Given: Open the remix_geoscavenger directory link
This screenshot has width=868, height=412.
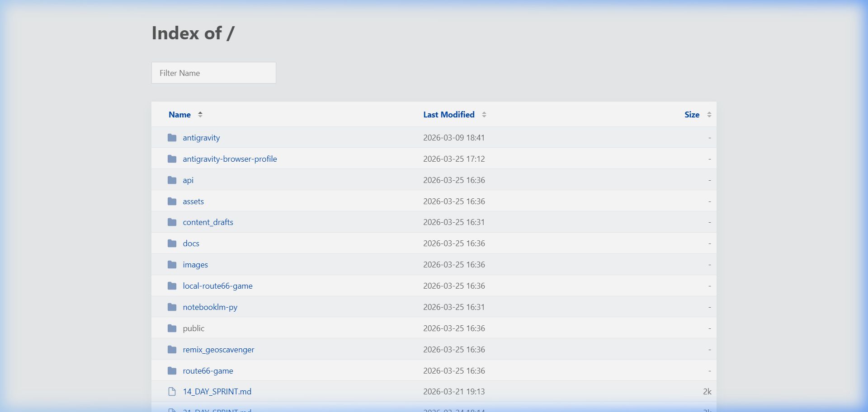Looking at the screenshot, I should tap(218, 350).
